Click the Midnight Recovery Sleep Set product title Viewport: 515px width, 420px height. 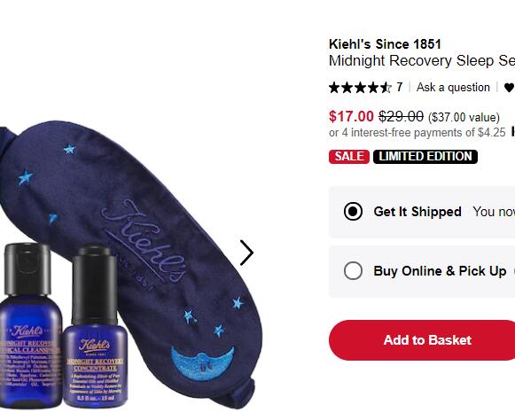[422, 61]
